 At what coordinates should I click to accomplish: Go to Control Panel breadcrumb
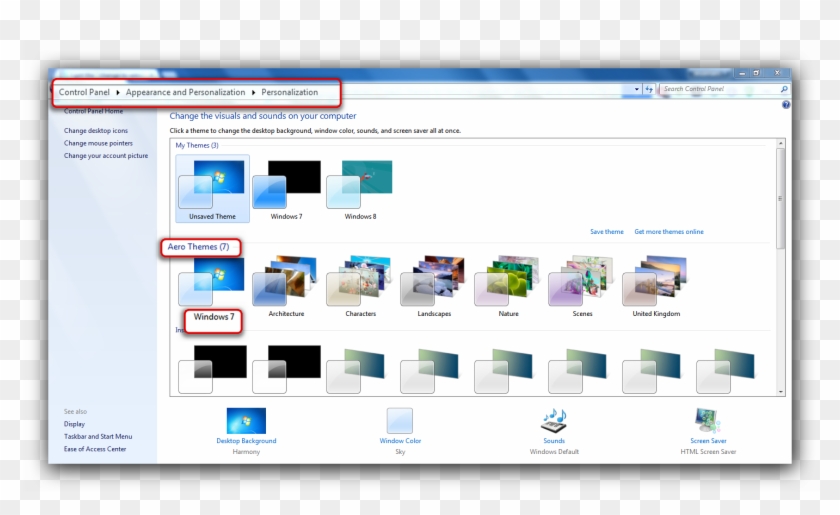84,92
